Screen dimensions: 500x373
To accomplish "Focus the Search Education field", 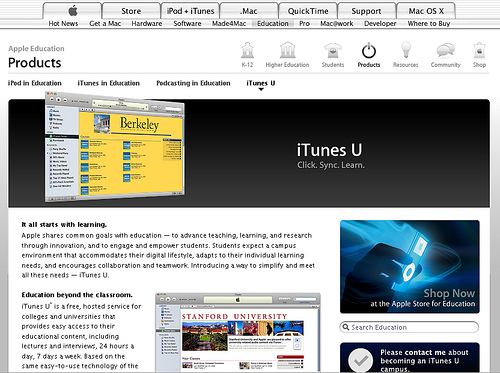I will point(409,327).
